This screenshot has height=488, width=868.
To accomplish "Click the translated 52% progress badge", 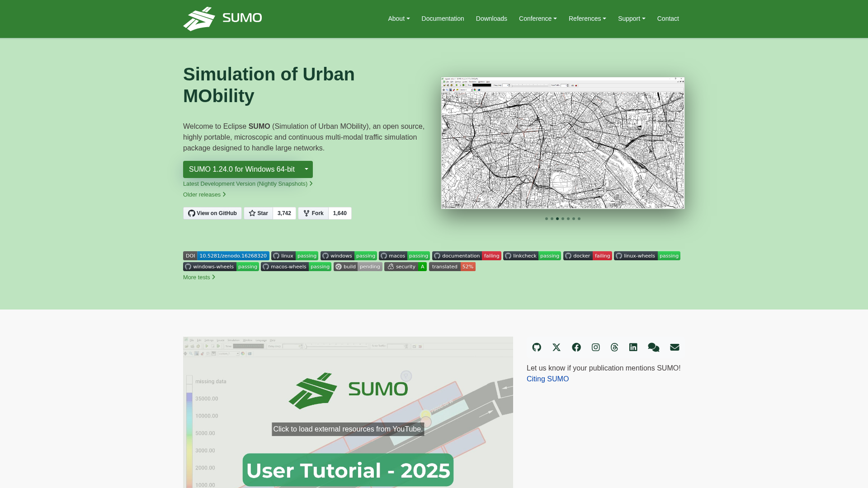I will click(x=452, y=267).
